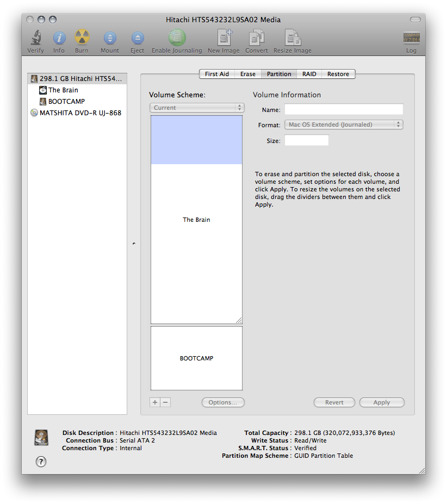Open the Format dropdown menu
The image size is (447, 504).
pyautogui.click(x=344, y=125)
